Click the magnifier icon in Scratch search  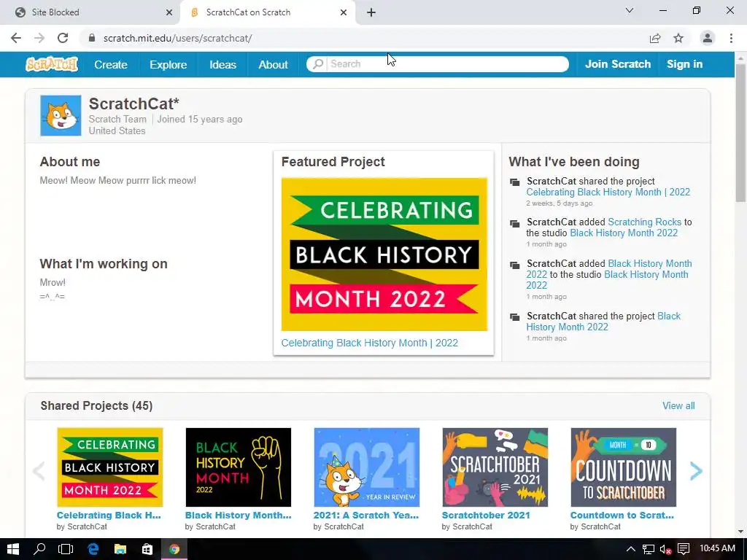click(x=318, y=64)
